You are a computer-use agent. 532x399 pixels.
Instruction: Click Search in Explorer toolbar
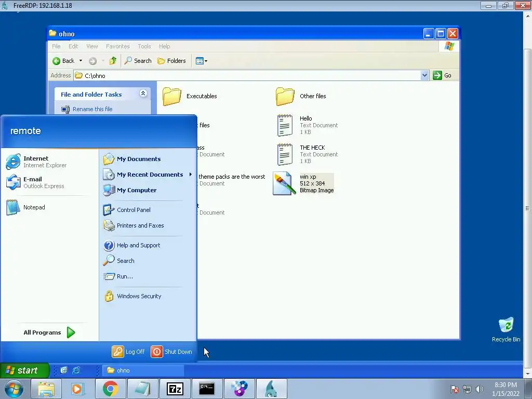coord(138,61)
